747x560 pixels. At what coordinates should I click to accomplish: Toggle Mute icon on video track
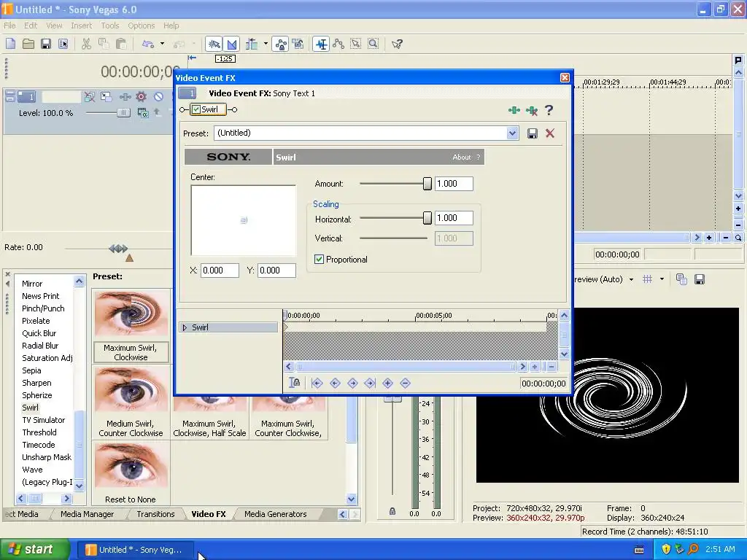(158, 97)
